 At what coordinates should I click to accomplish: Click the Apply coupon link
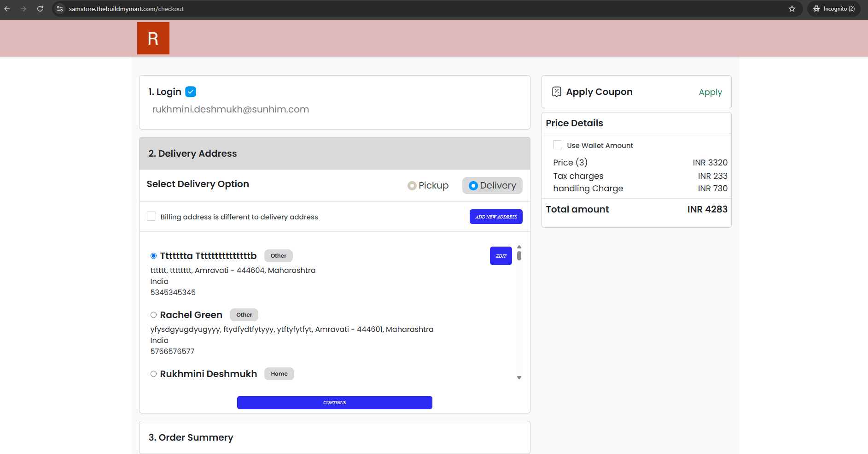tap(710, 92)
